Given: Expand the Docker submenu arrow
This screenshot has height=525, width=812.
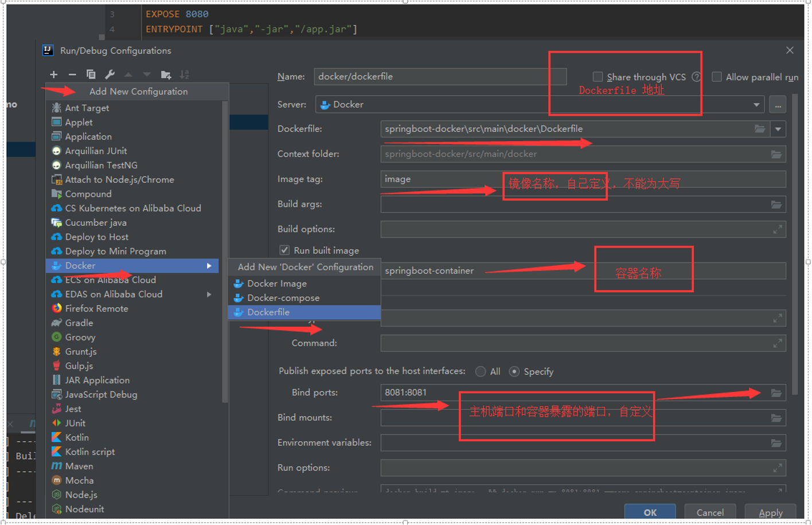Looking at the screenshot, I should click(209, 266).
